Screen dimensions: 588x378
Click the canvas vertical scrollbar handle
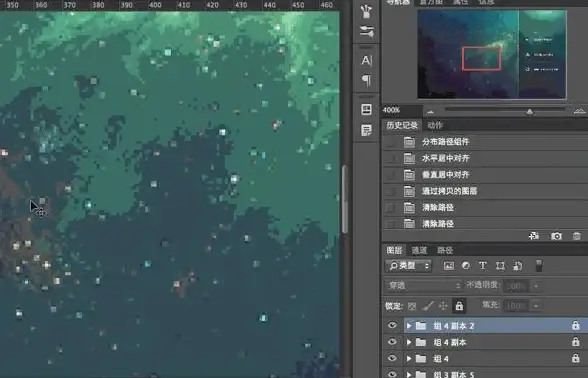(x=345, y=199)
